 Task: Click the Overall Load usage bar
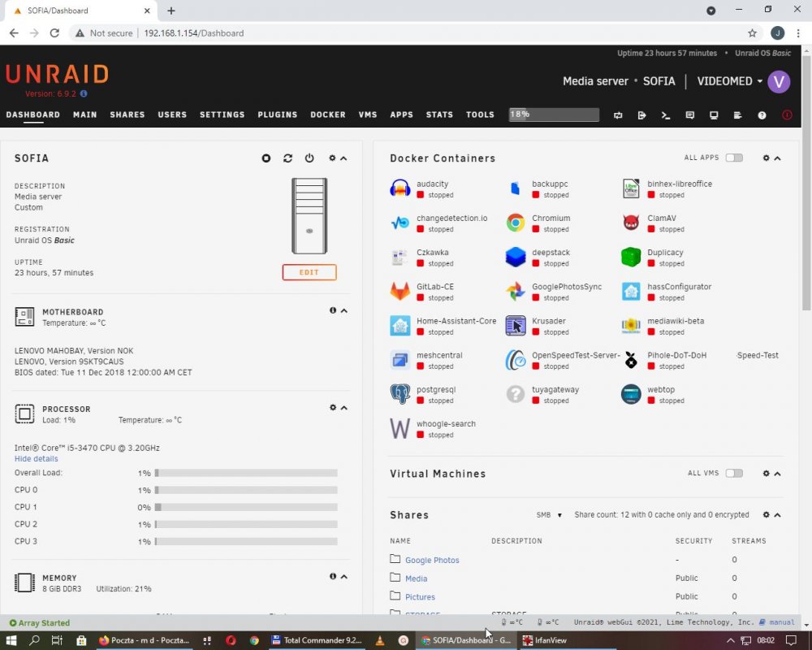(x=246, y=473)
